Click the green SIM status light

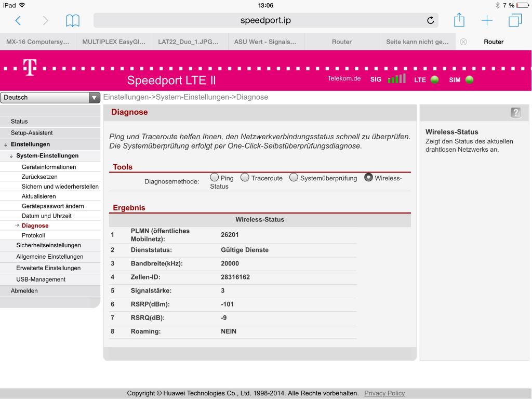click(469, 79)
